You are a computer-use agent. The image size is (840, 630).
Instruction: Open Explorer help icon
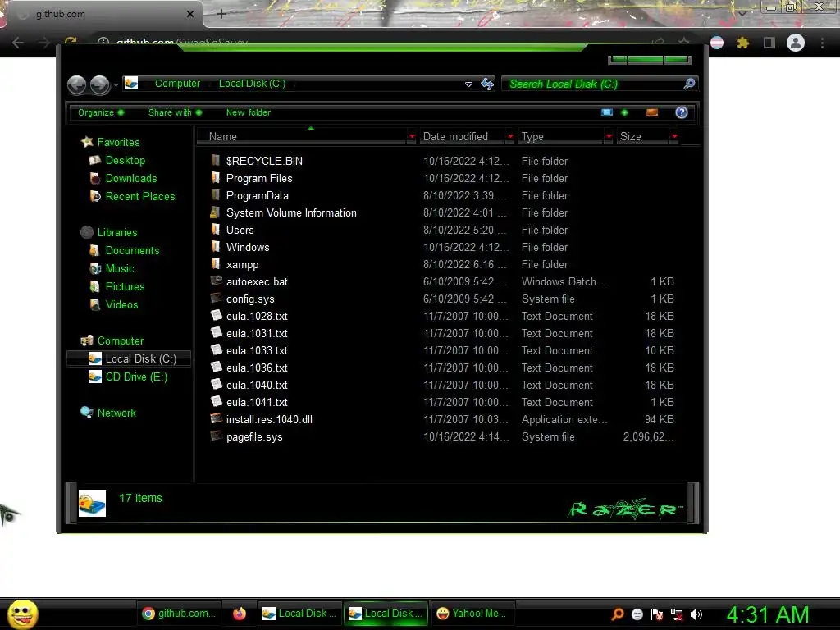pyautogui.click(x=682, y=112)
